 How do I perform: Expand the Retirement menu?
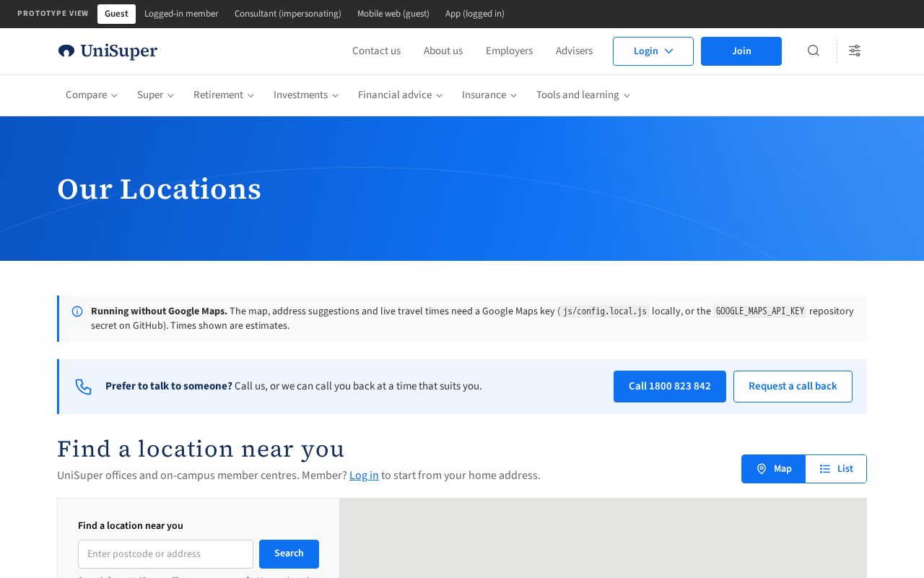pos(224,95)
